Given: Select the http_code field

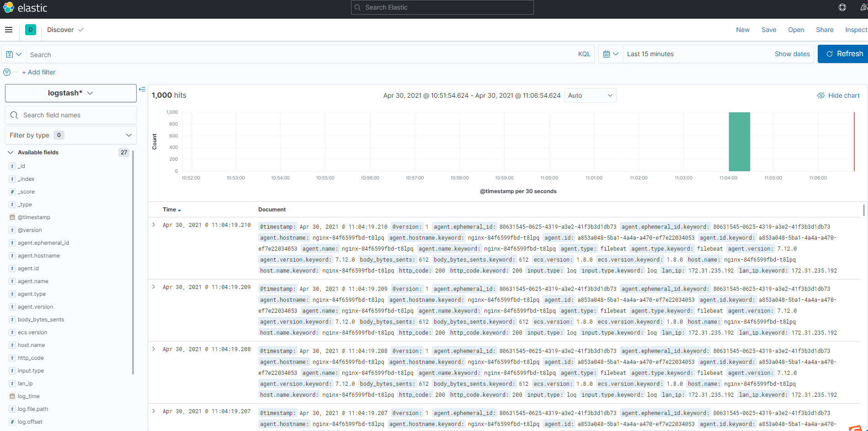Looking at the screenshot, I should click(31, 358).
